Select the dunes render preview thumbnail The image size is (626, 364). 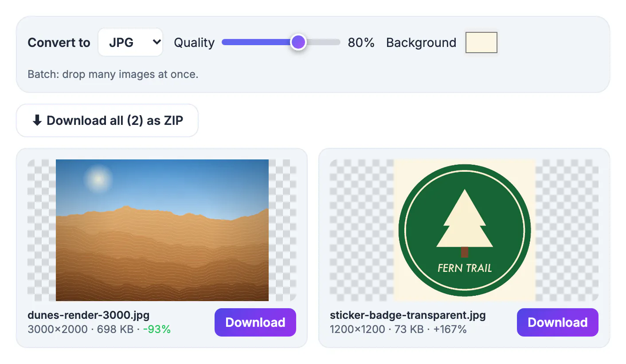[162, 230]
